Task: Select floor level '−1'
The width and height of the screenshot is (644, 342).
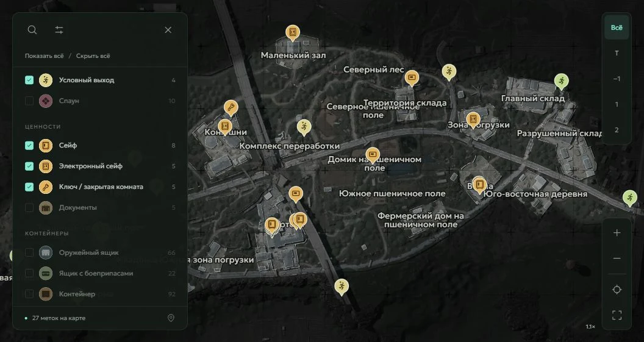Action: [617, 79]
